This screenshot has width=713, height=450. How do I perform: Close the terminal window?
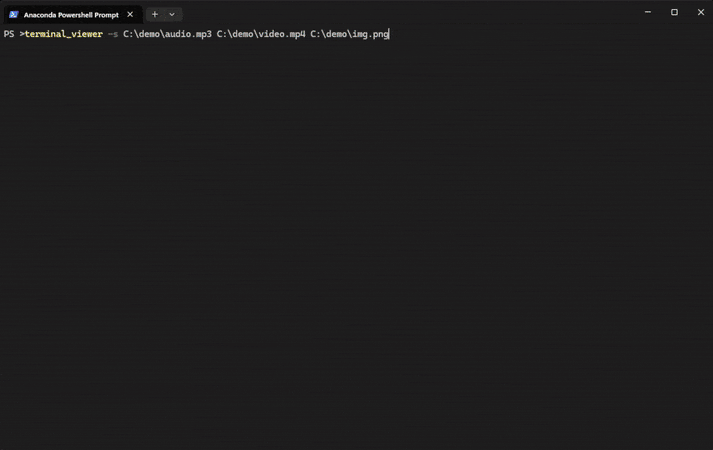pyautogui.click(x=701, y=12)
